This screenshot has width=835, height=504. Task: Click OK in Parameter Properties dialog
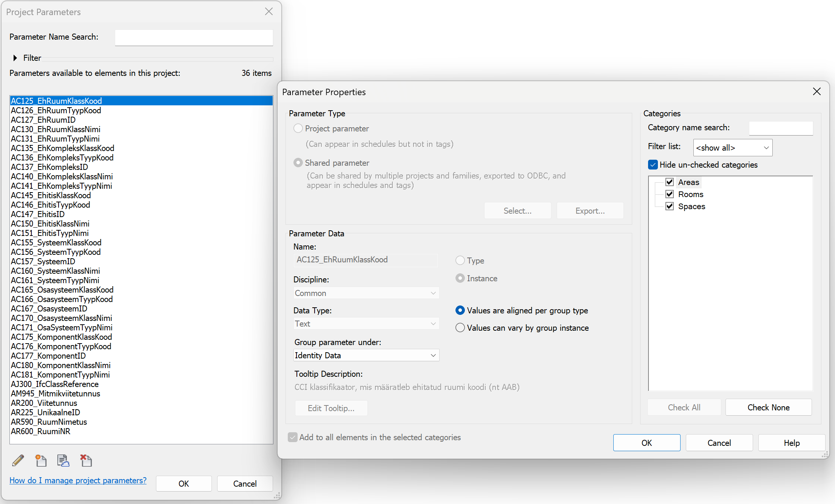647,443
